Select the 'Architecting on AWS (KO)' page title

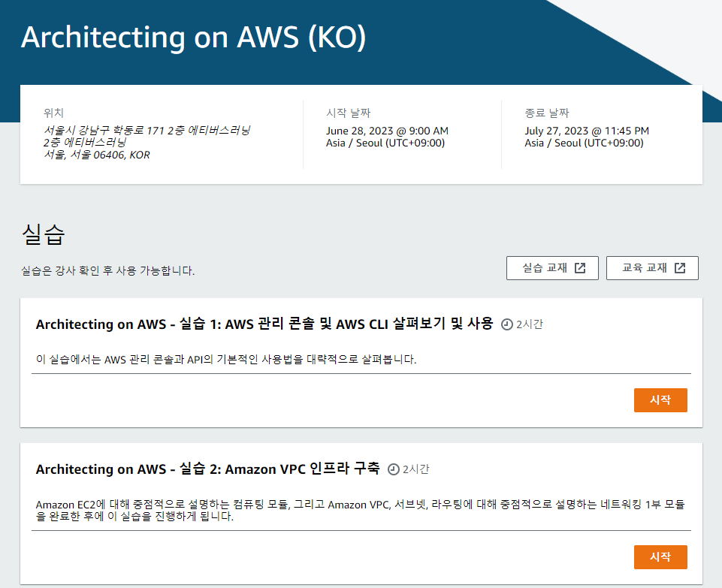[x=193, y=38]
